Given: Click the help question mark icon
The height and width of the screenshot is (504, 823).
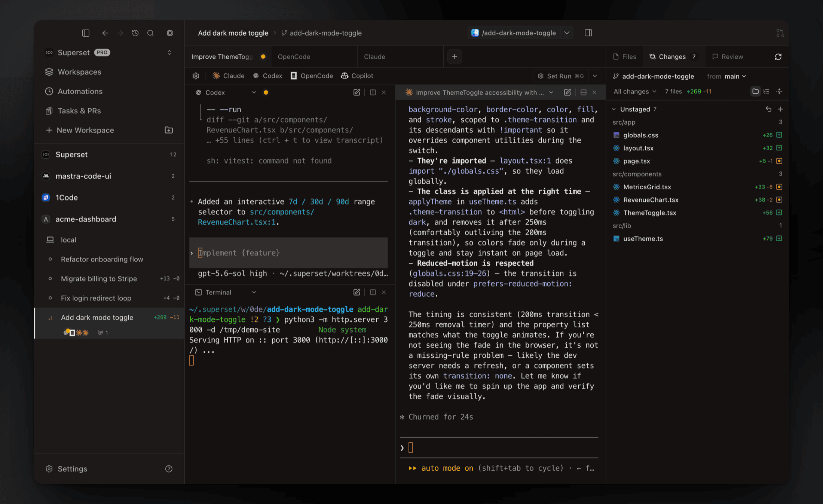Looking at the screenshot, I should pos(169,469).
